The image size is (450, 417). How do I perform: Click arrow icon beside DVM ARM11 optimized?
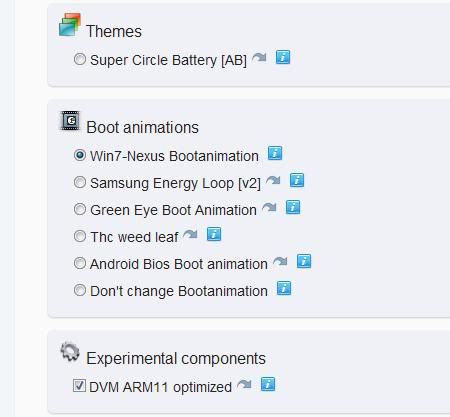coord(244,385)
